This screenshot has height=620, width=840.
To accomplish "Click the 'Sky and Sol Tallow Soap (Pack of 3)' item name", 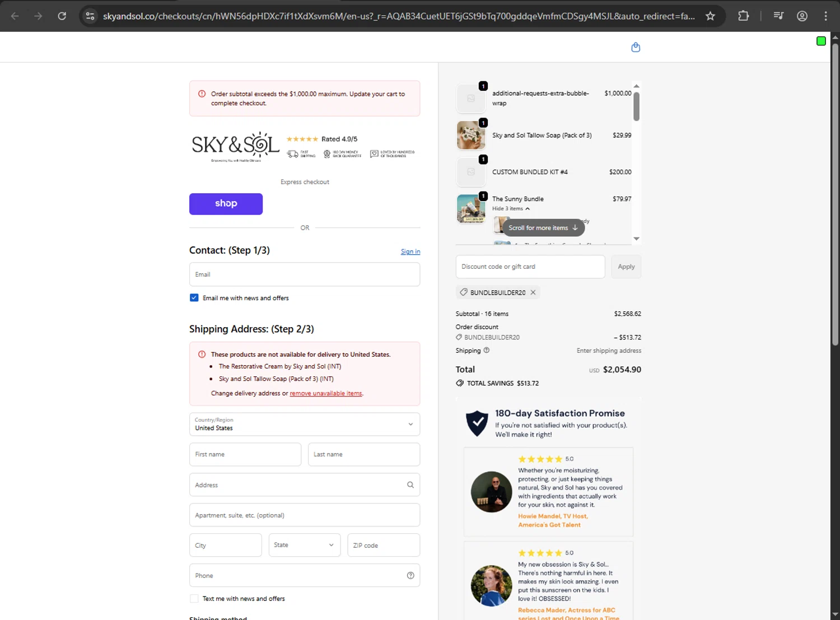I will pos(542,135).
